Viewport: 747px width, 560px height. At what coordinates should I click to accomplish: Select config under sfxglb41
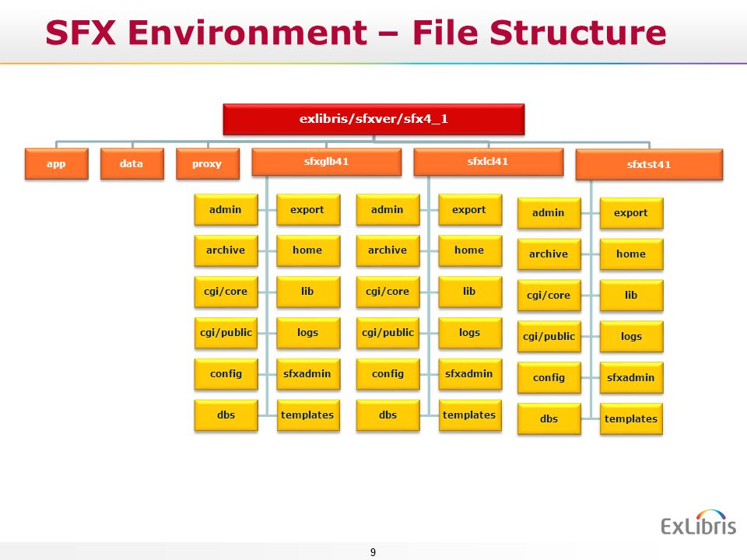click(x=226, y=374)
